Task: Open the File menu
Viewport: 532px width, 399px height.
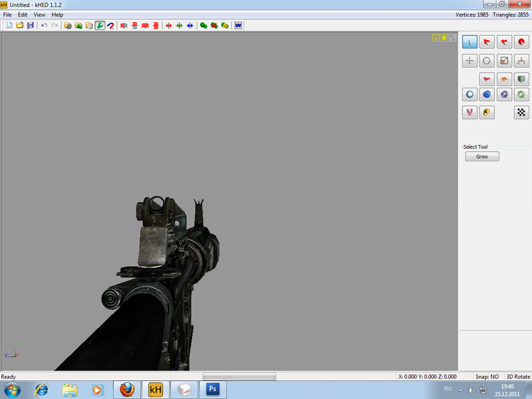Action: [7, 15]
